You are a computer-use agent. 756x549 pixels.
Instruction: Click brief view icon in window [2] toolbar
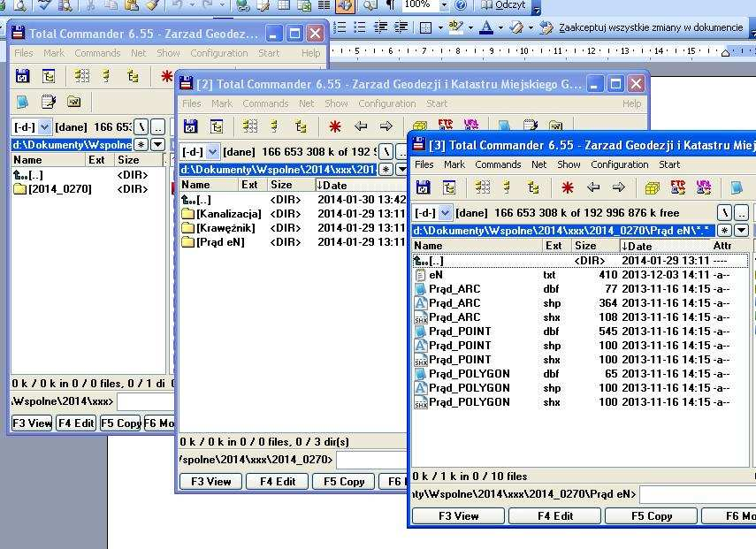249,126
